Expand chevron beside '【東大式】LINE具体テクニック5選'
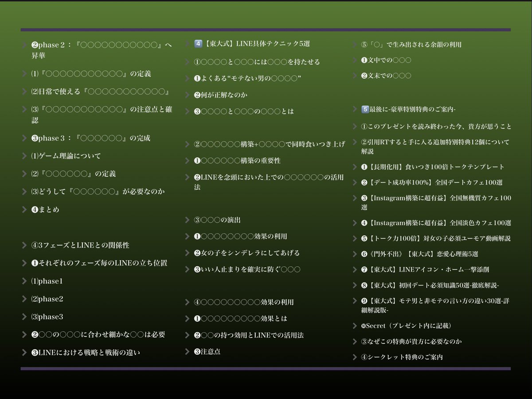 (x=188, y=44)
